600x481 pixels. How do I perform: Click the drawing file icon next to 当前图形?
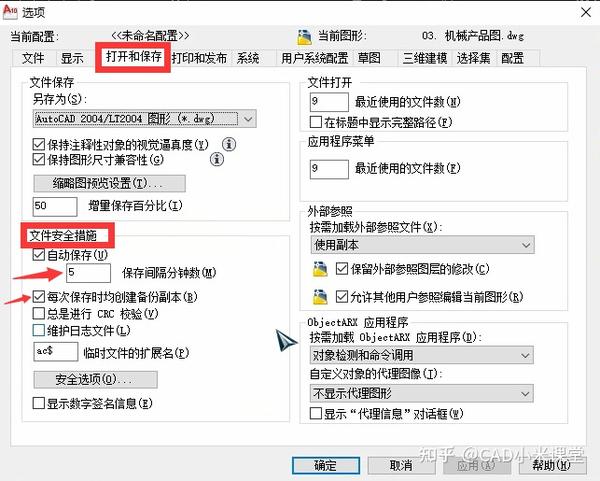[x=304, y=37]
